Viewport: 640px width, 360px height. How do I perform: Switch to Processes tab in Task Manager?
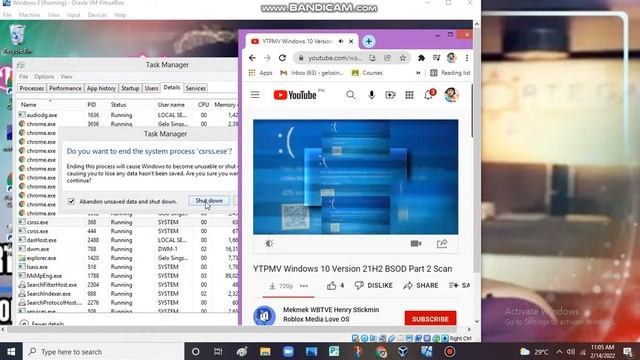[x=31, y=88]
